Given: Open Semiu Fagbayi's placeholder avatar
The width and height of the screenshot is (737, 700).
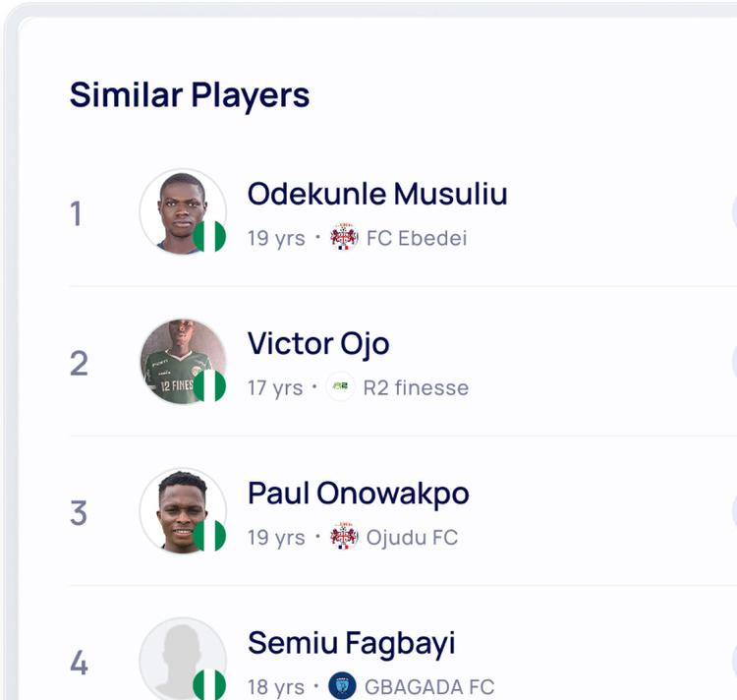Looking at the screenshot, I should pos(180,657).
